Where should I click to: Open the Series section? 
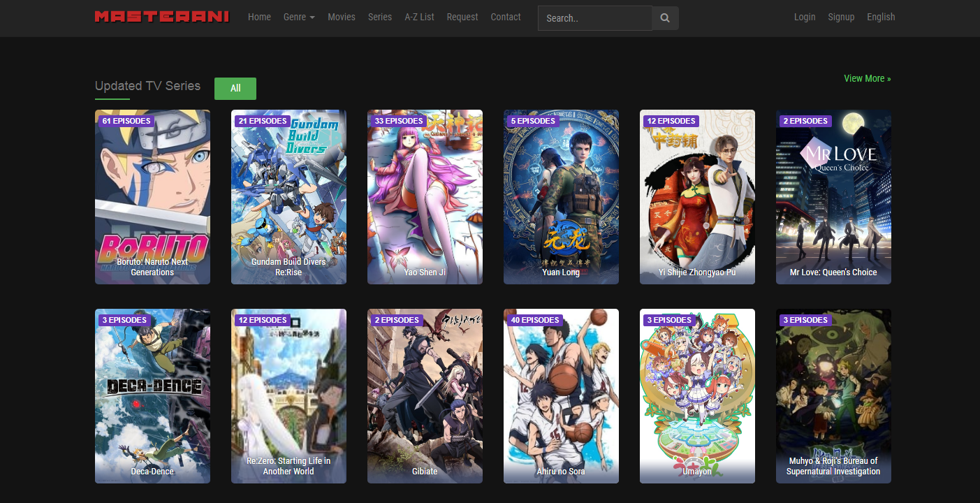380,17
